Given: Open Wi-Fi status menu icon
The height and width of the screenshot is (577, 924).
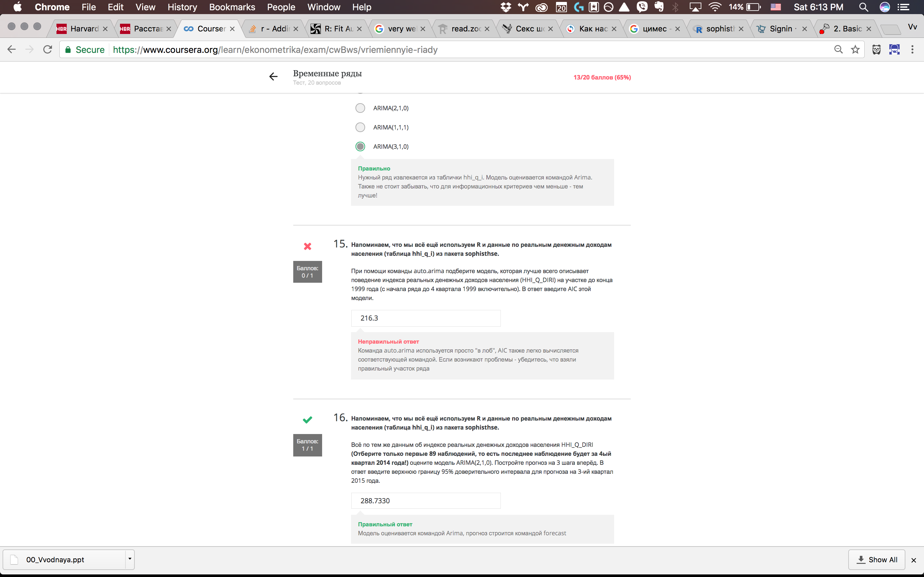Looking at the screenshot, I should (714, 7).
